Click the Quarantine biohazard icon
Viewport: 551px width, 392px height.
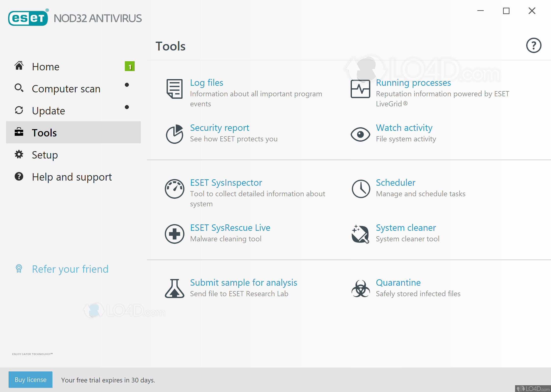pyautogui.click(x=360, y=289)
